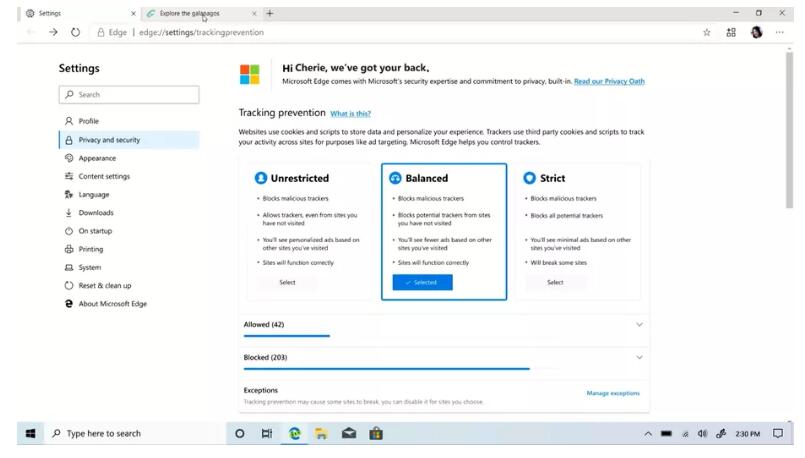
Task: Click the network icon in tray
Action: [x=685, y=434]
